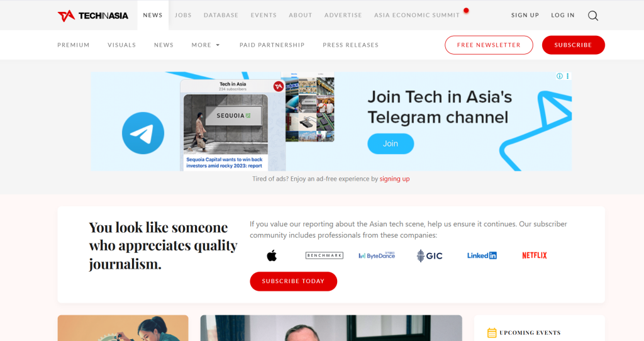This screenshot has width=644, height=341.
Task: Open the ad options three-dot icon
Action: click(568, 76)
